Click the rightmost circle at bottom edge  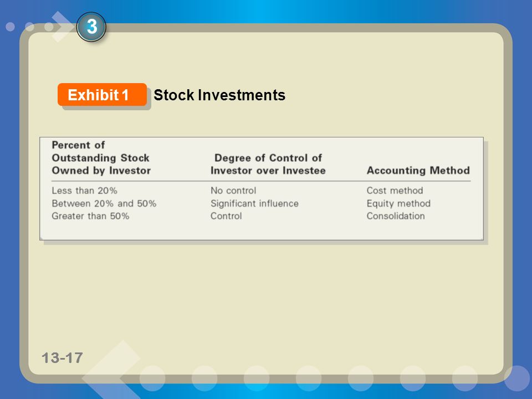pyautogui.click(x=516, y=378)
